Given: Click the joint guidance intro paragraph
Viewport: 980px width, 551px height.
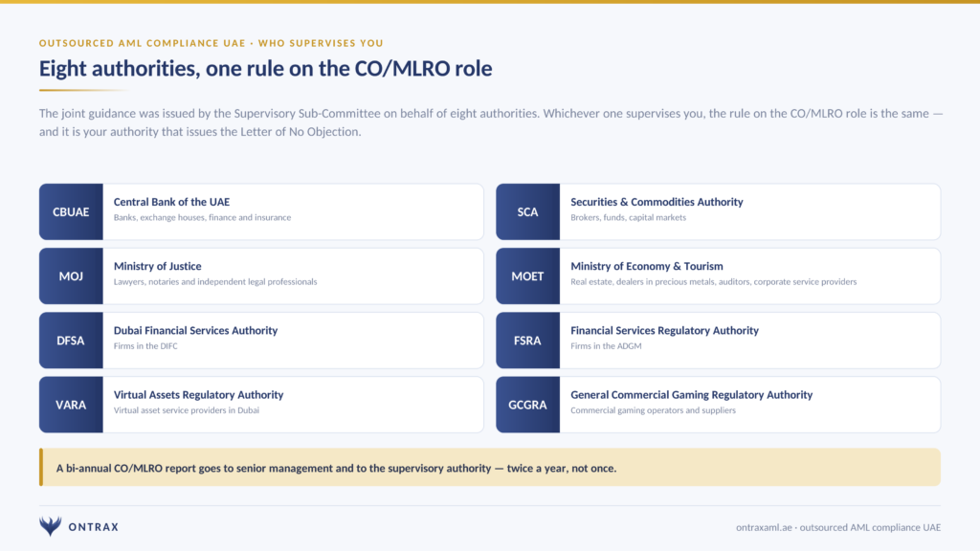Looking at the screenshot, I should click(x=491, y=122).
